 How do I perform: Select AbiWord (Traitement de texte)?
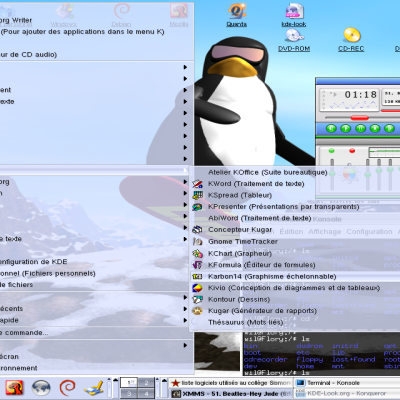pos(260,218)
